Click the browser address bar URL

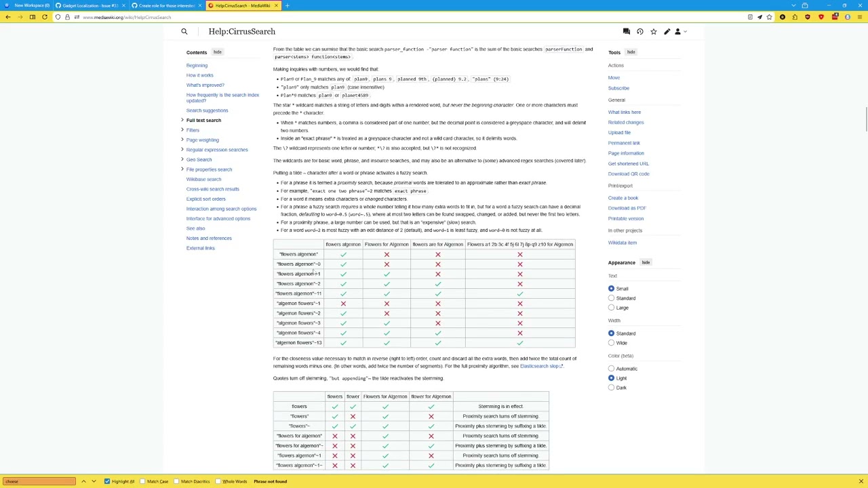[127, 17]
